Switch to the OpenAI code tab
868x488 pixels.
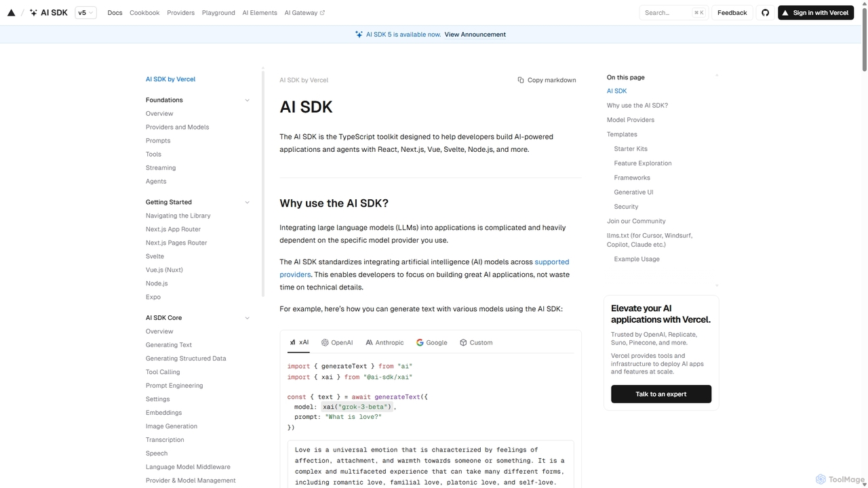click(337, 343)
